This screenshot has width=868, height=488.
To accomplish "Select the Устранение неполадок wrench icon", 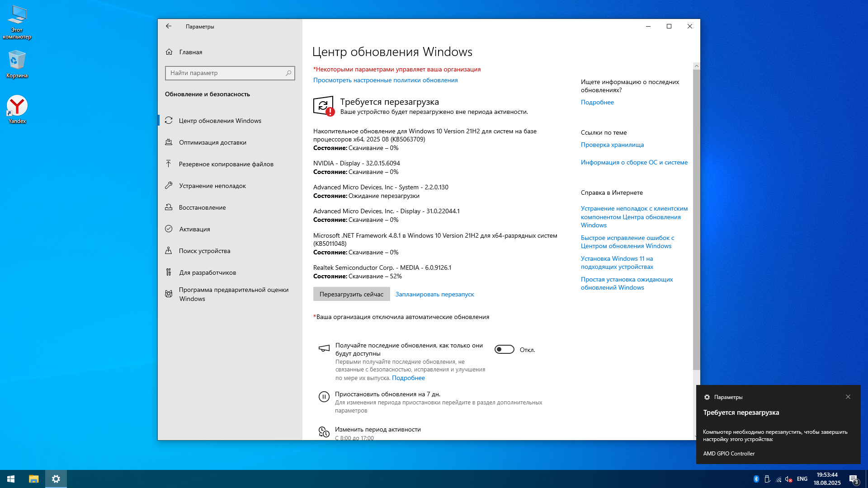I will click(x=169, y=186).
